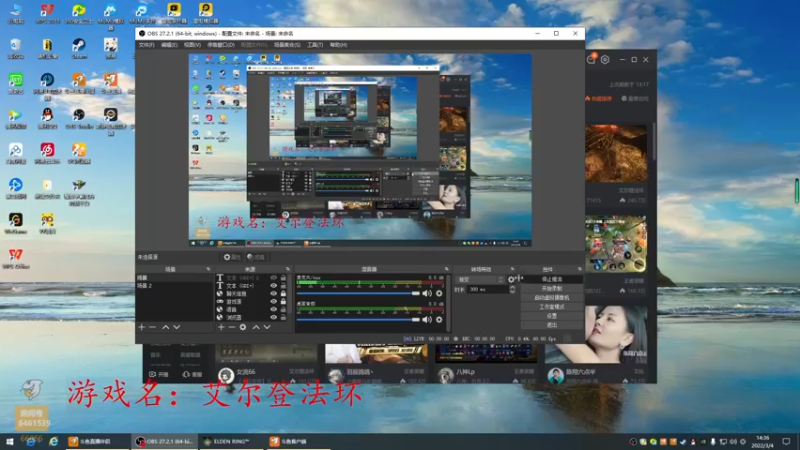Move the selected scene down
This screenshot has width=800, height=450.
177,327
